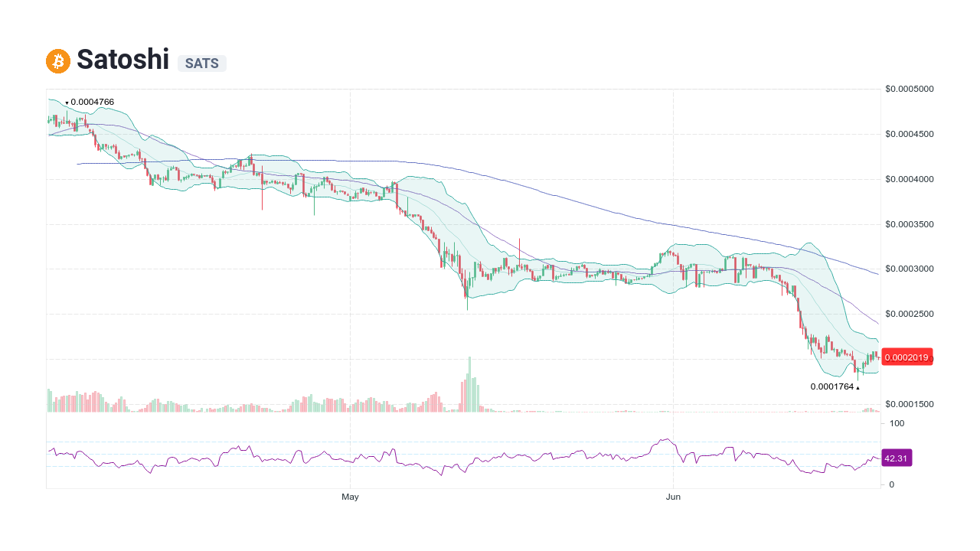Select the $0.0005000 price axis label
Screen dimensions: 980x551
tap(909, 89)
